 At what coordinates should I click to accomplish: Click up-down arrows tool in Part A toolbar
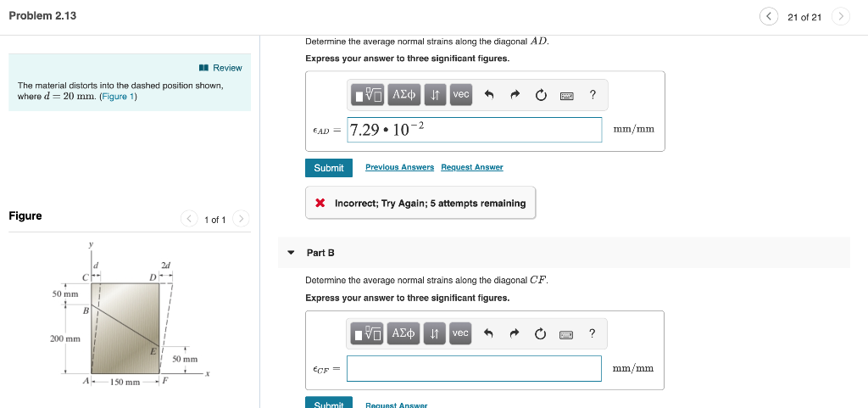[x=435, y=95]
